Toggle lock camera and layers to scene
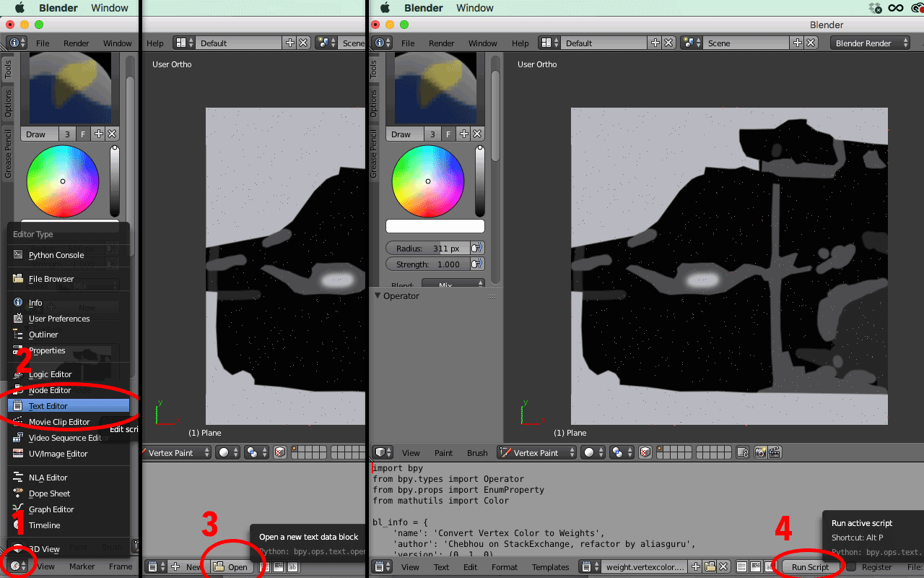This screenshot has width=924, height=578. tap(742, 452)
